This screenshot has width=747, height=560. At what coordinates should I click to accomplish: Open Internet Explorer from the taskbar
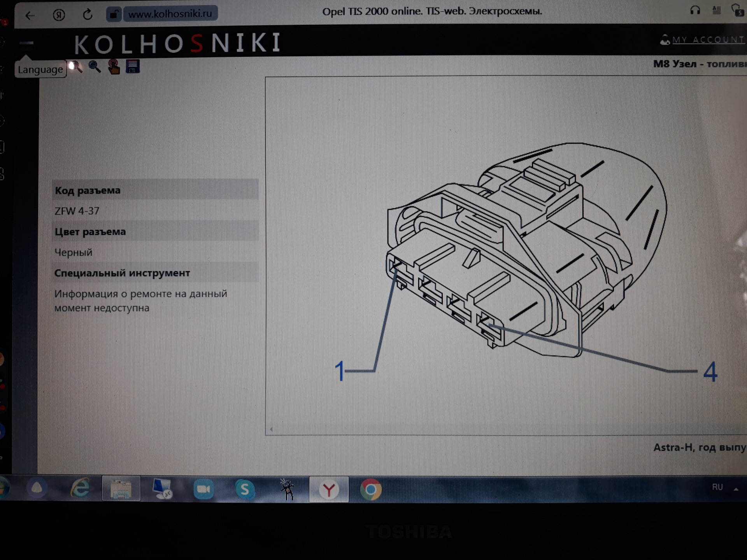click(80, 488)
